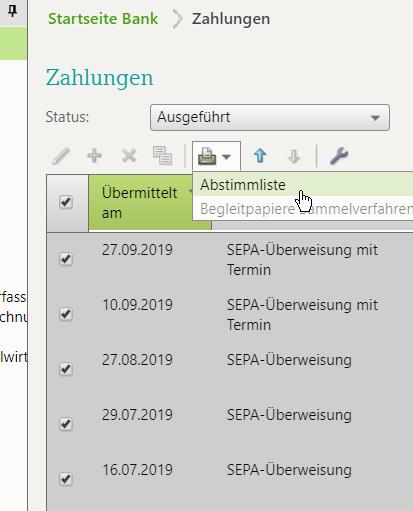The width and height of the screenshot is (413, 511).
Task: Toggle the select-all checkbox in table header
Action: [x=66, y=202]
